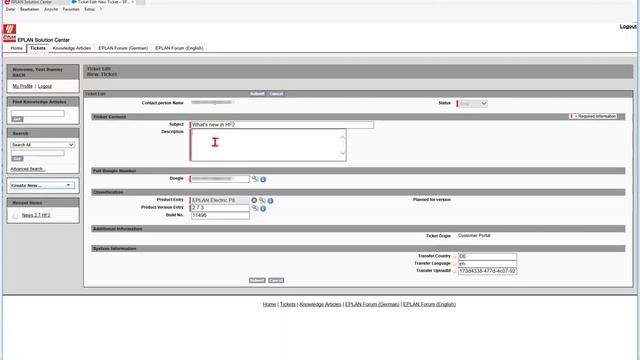Click Description scrollbar down arrow

click(343, 153)
